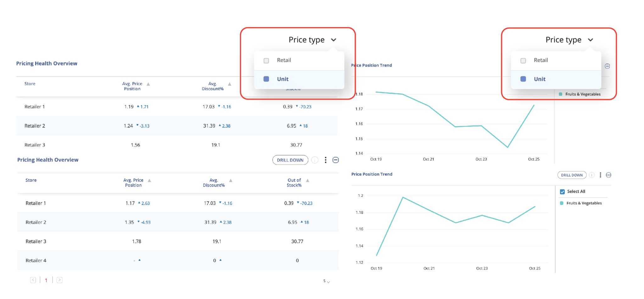Go to previous page in table pagination
Screen dimensions: 644x299
click(33, 280)
